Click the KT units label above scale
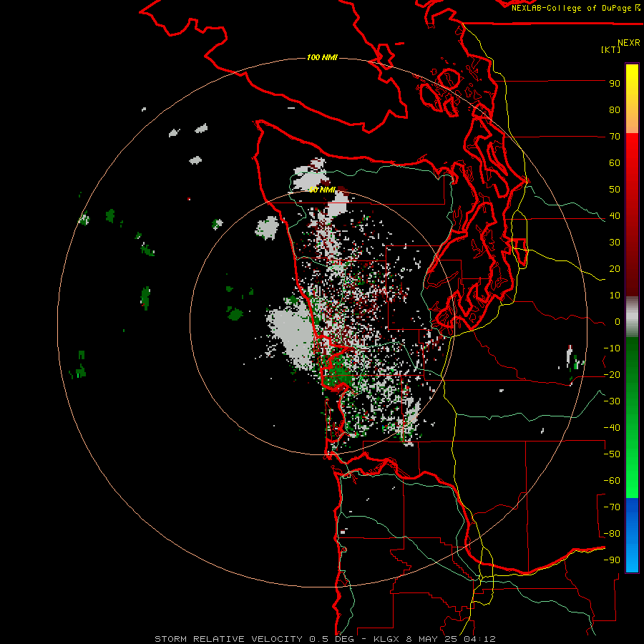 tap(611, 49)
